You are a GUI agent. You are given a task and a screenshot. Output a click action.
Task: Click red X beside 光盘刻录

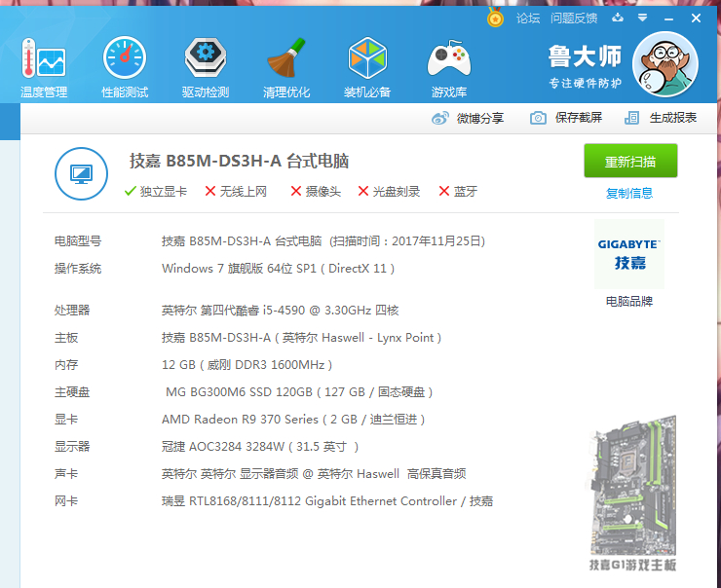click(x=363, y=191)
